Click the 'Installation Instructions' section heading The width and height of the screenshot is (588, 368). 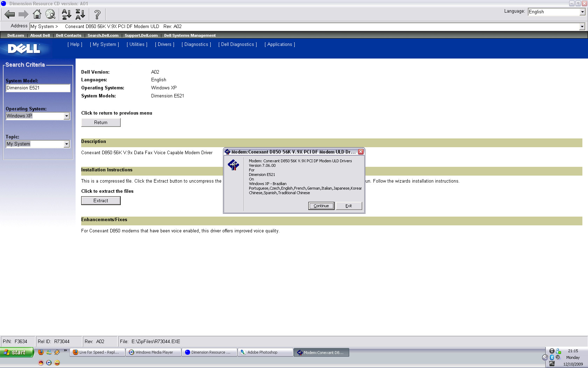(107, 170)
